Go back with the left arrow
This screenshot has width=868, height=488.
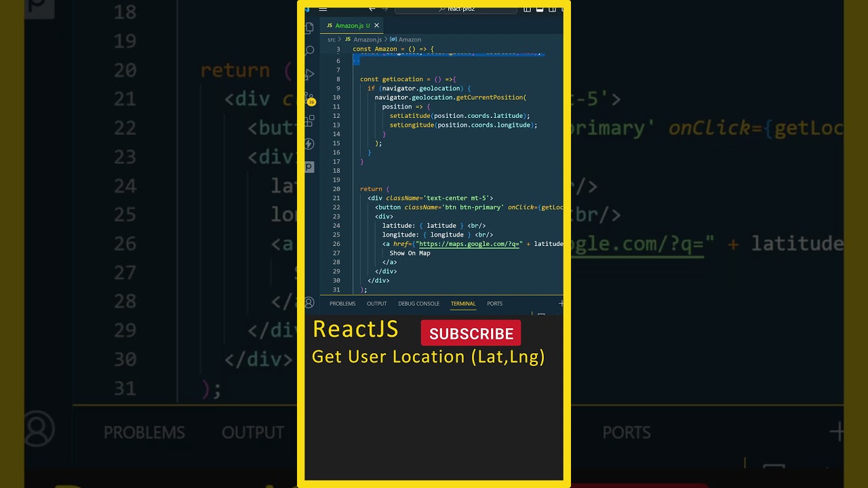372,9
